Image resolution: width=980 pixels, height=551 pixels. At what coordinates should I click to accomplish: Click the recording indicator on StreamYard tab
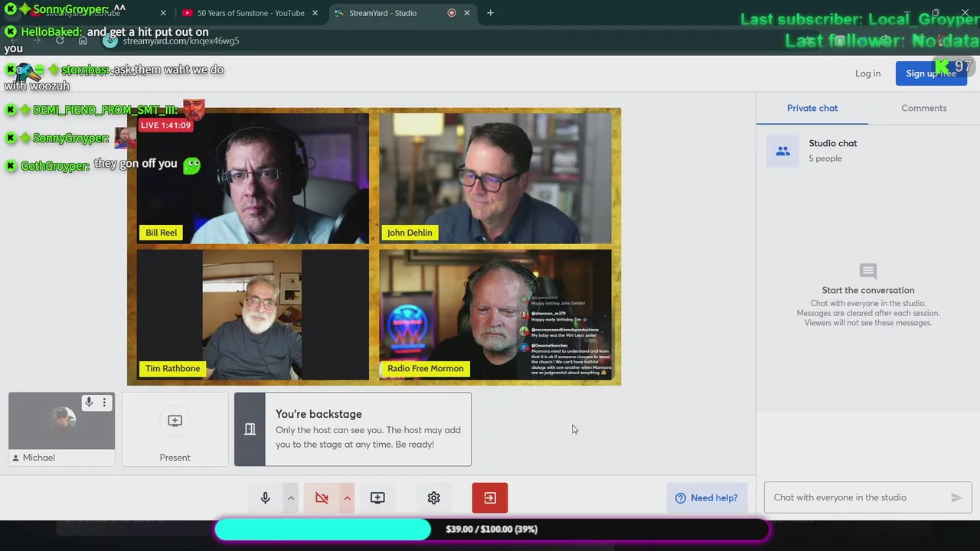(x=451, y=13)
